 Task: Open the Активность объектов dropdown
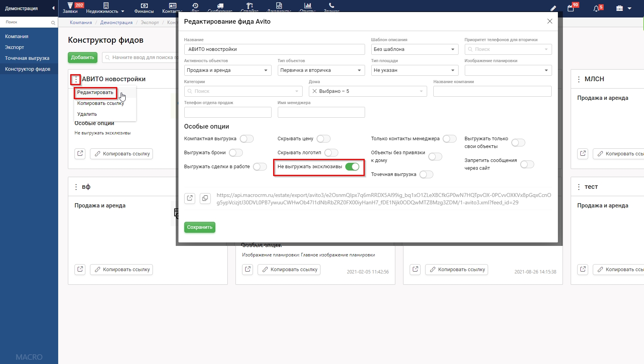[227, 70]
